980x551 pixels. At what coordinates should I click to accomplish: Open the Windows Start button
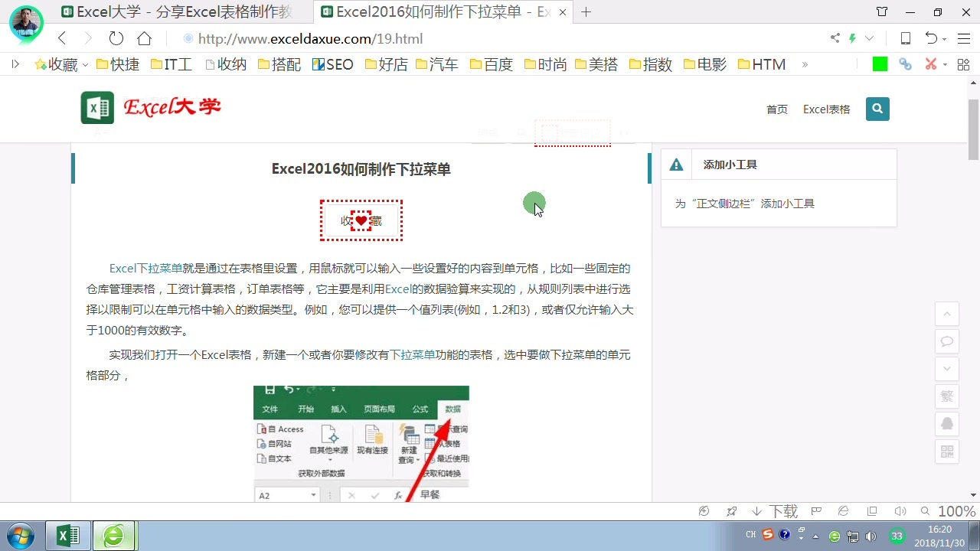click(21, 536)
